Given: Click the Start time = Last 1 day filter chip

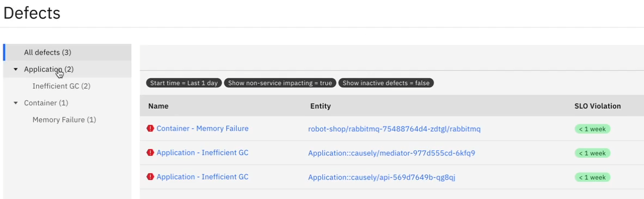Looking at the screenshot, I should point(184,83).
